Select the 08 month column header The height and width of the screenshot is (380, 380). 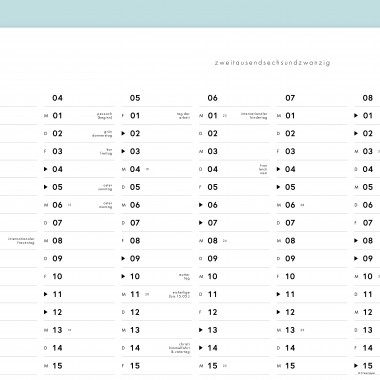pos(368,98)
